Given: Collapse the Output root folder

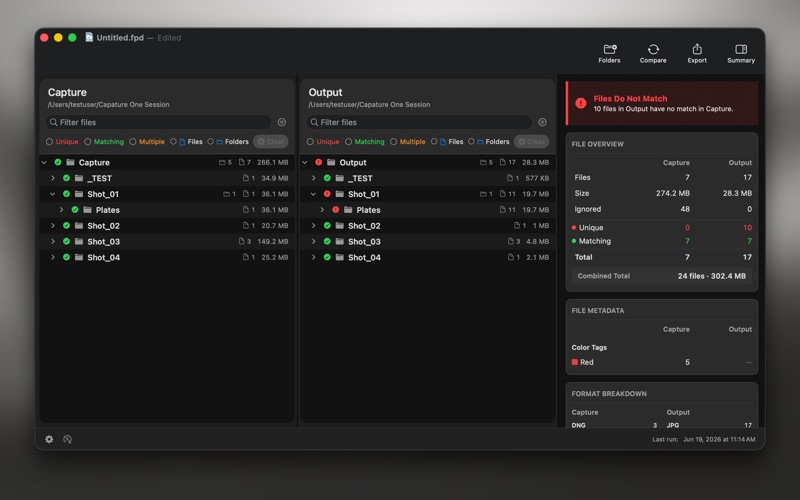Looking at the screenshot, I should (x=305, y=162).
